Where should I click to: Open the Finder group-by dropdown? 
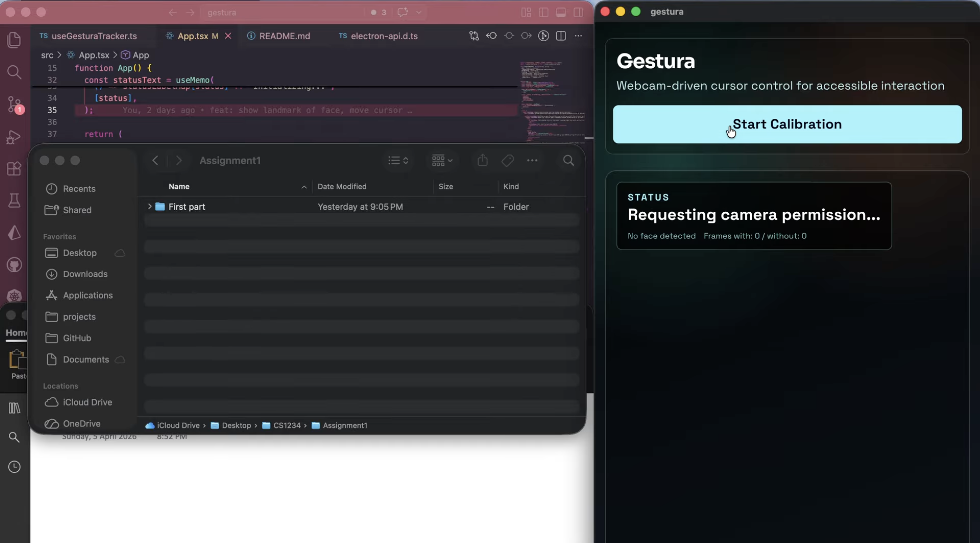coord(442,161)
